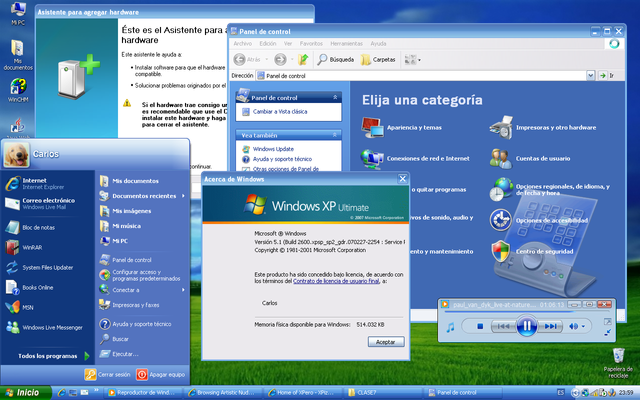Click the Inicio start button
This screenshot has height=400, width=640.
(25, 393)
